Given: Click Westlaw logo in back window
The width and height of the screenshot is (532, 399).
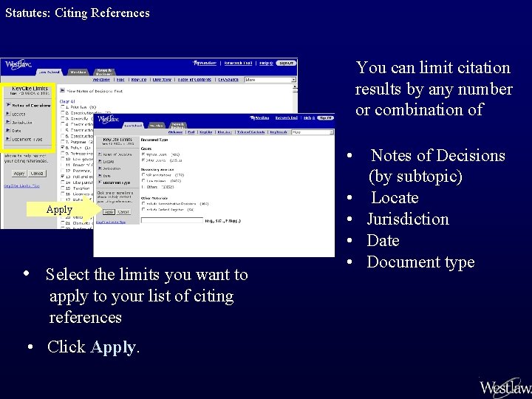Looking at the screenshot, I should [18, 64].
